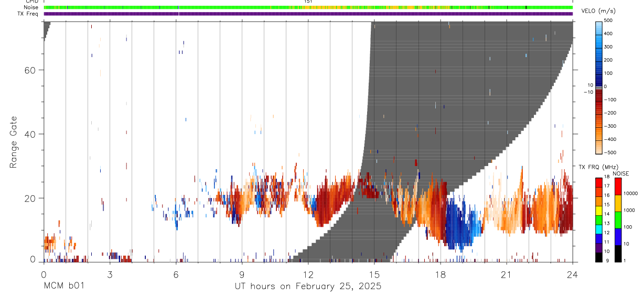Select the "151" CPID value
The height and width of the screenshot is (297, 644).
coord(308,2)
